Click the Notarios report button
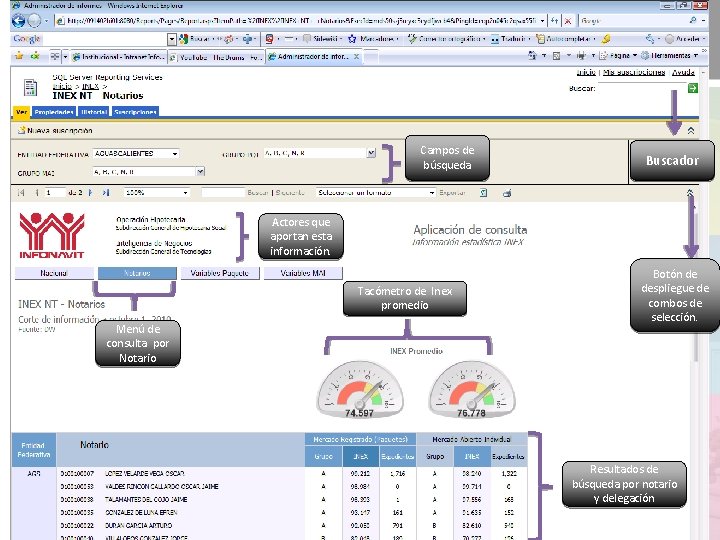This screenshot has width=720, height=540. coord(137,273)
